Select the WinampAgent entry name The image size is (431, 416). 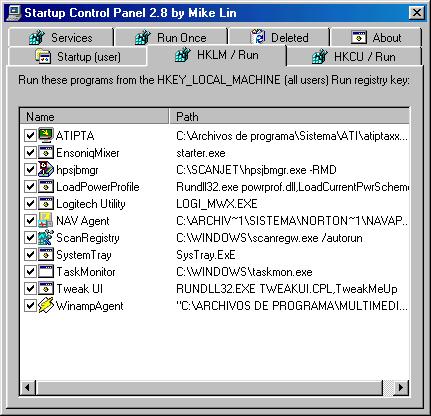(89, 306)
